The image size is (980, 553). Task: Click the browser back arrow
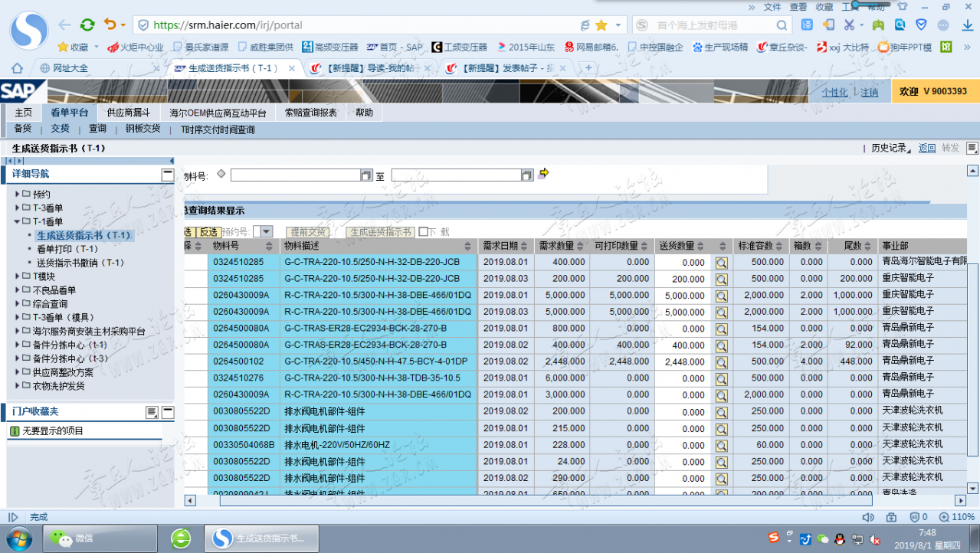coord(64,25)
